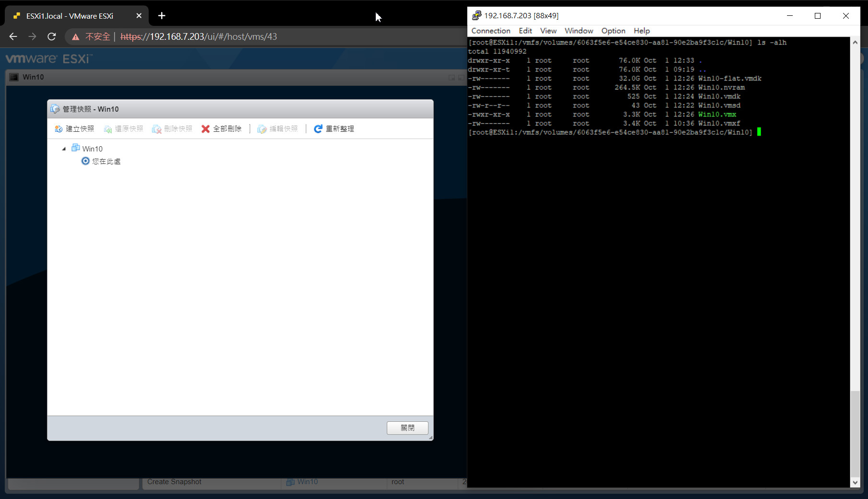Go back in the browser
This screenshot has height=499, width=868.
pyautogui.click(x=13, y=36)
